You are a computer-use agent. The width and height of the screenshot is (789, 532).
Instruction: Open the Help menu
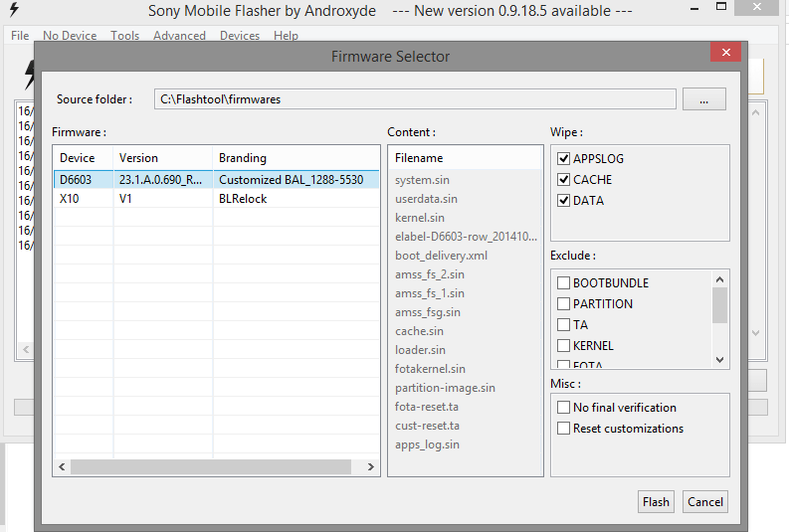pos(286,36)
